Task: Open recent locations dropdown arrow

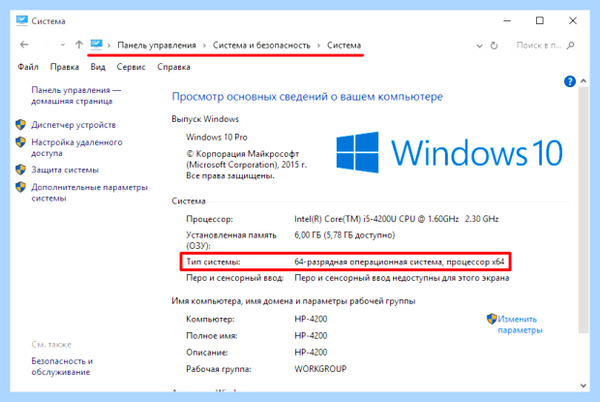Action: [63, 45]
